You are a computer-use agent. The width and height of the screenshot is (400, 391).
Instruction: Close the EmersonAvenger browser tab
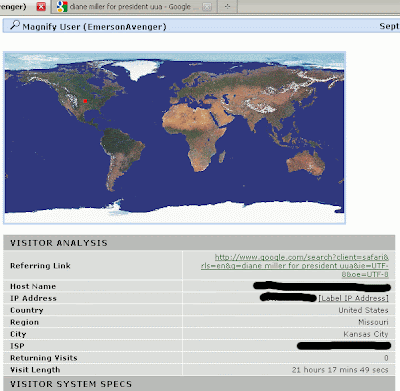click(41, 6)
